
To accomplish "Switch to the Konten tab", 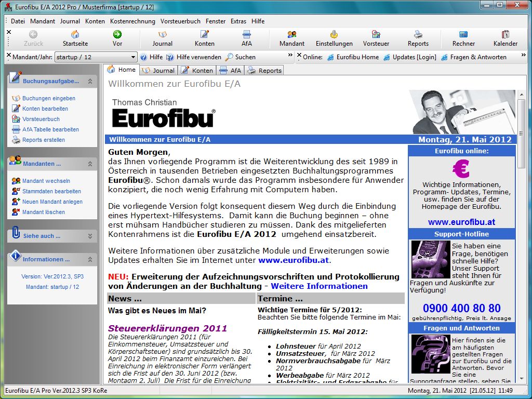I will click(x=197, y=70).
